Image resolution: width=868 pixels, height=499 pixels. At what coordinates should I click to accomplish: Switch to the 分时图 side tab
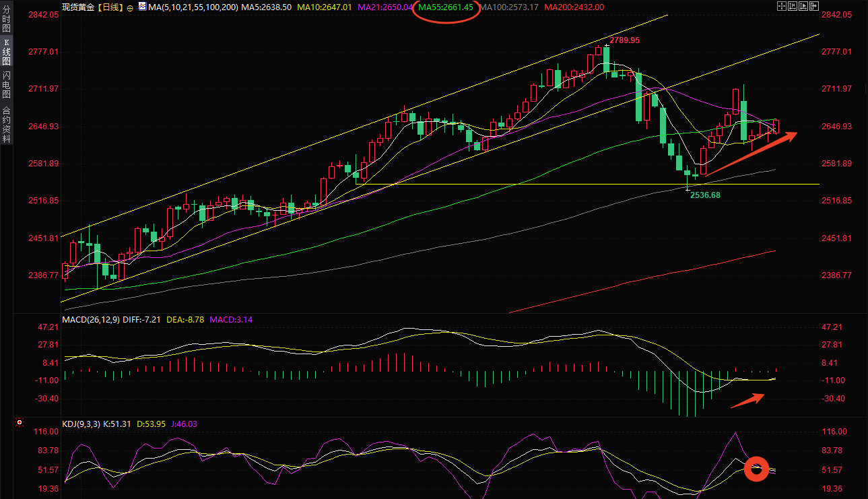pos(6,20)
